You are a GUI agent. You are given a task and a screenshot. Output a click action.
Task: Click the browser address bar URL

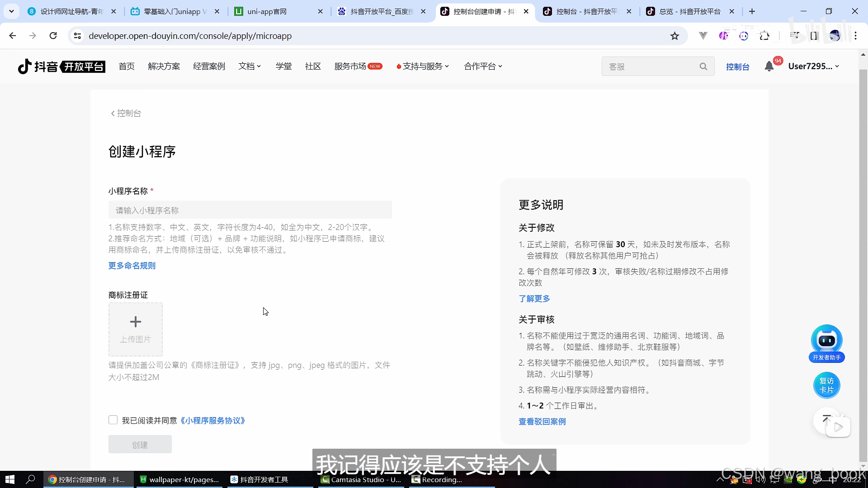190,36
